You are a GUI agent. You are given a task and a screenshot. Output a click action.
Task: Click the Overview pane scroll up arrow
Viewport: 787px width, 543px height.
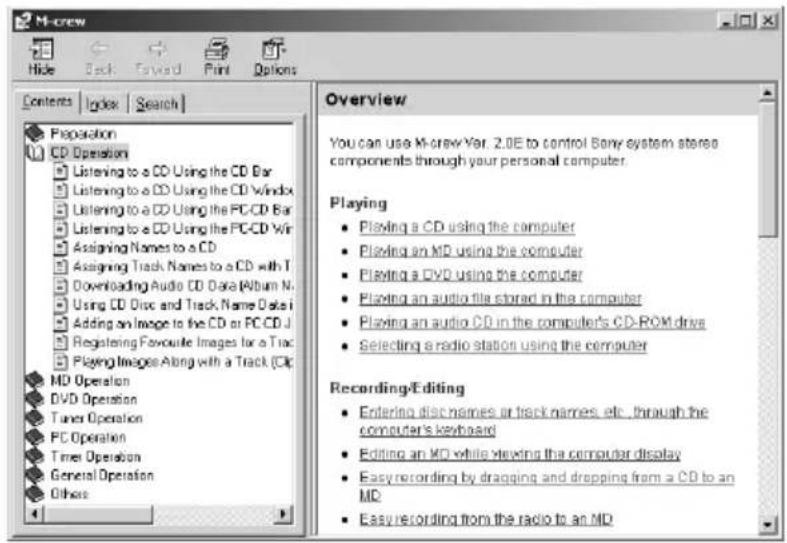767,93
